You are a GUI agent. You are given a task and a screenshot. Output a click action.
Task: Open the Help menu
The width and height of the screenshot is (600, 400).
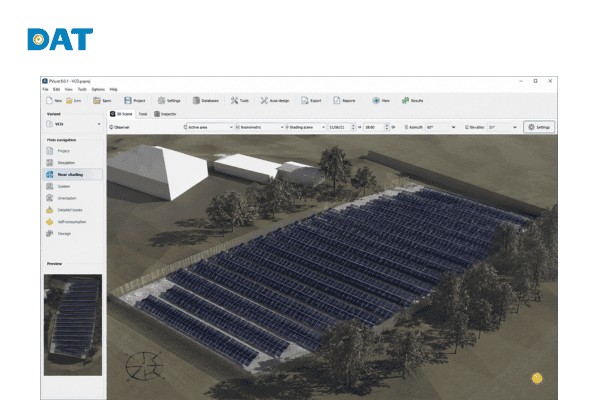114,89
